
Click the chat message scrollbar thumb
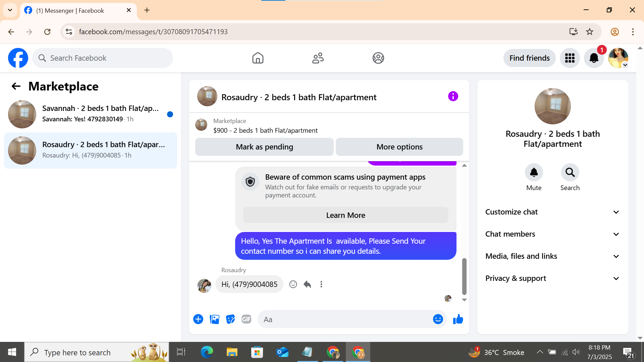[464, 276]
